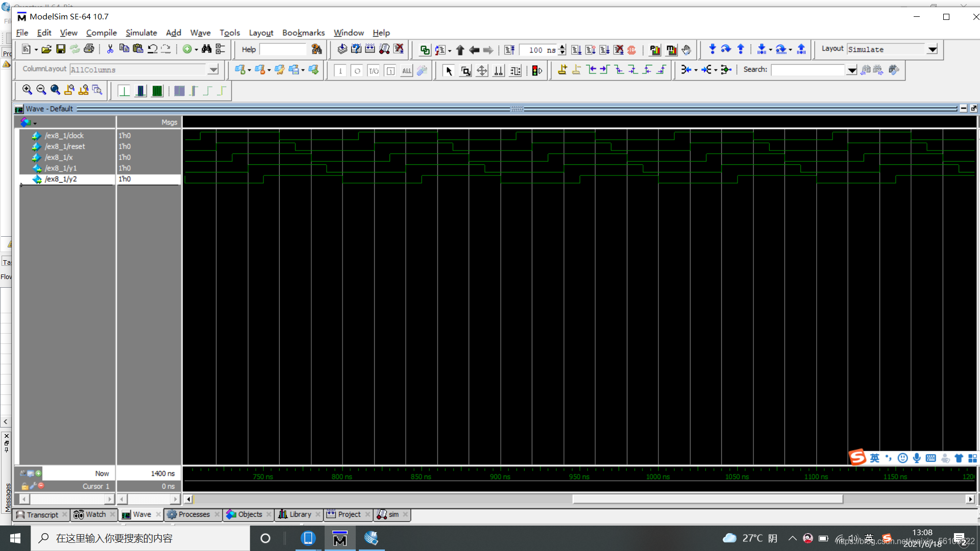Open the Layout Simulate dropdown

pos(933,49)
